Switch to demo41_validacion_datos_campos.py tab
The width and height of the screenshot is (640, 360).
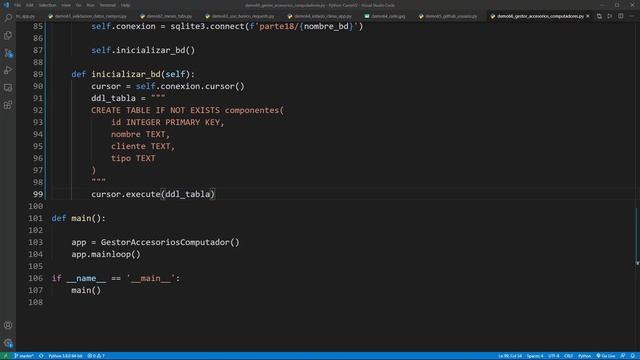(x=88, y=16)
